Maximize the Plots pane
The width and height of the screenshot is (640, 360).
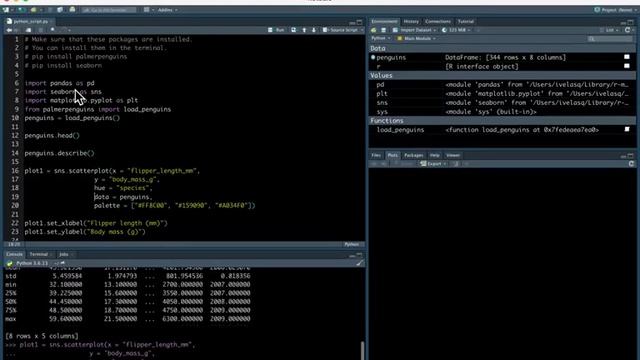click(631, 156)
